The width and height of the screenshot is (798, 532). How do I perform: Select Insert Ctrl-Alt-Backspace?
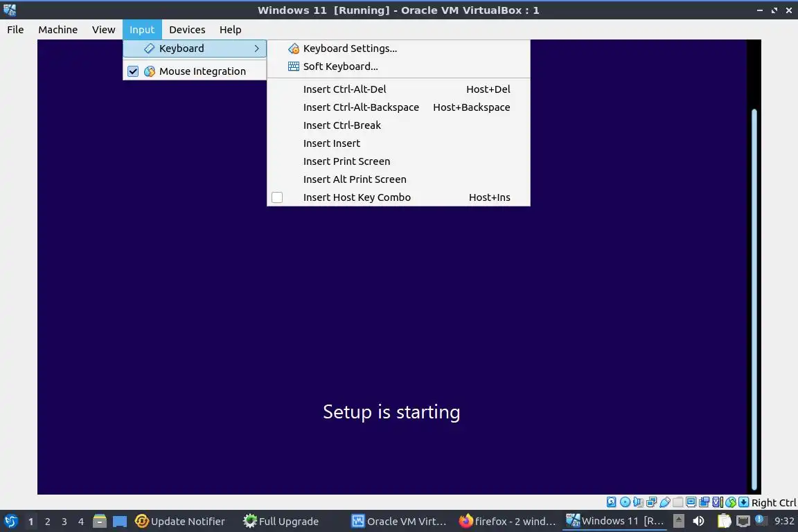[398, 107]
